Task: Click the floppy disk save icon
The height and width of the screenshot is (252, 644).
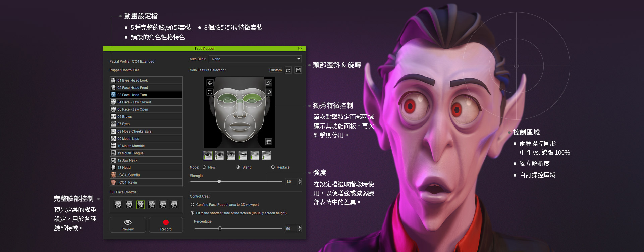Action: 298,70
